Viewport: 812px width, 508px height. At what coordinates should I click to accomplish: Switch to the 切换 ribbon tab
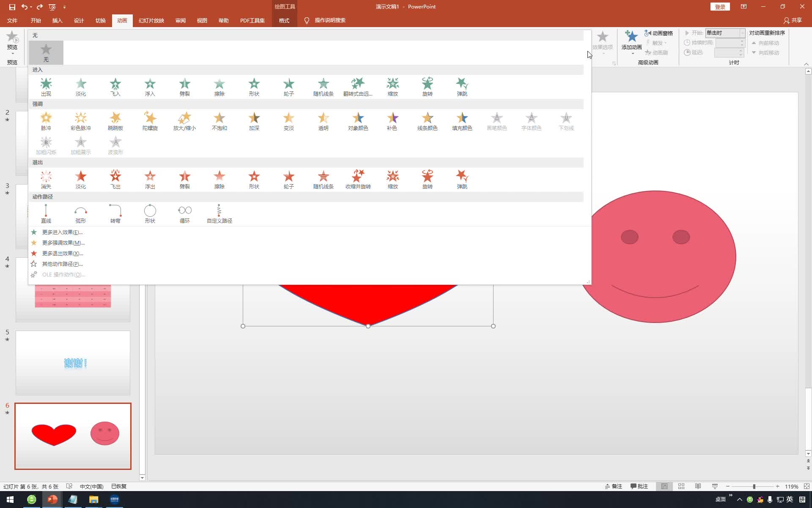(101, 20)
